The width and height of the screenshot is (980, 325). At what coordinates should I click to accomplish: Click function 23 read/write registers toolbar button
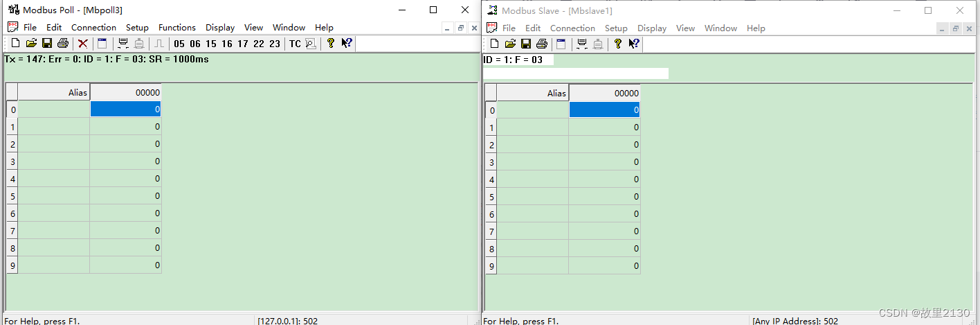[275, 44]
